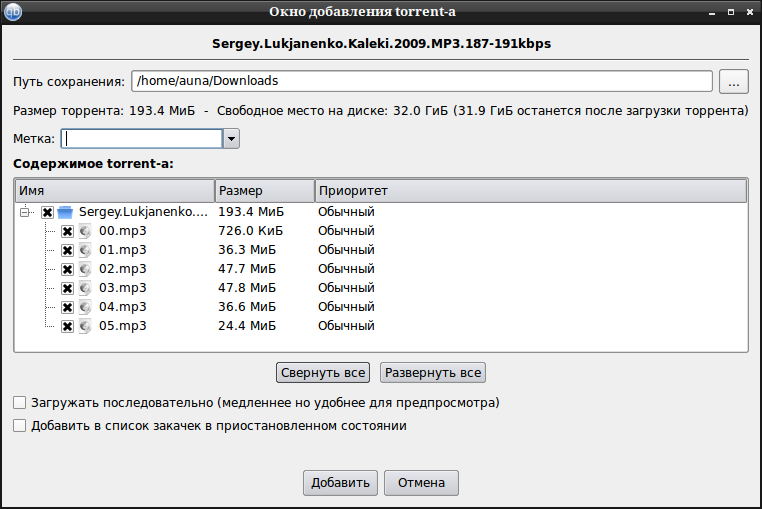This screenshot has height=509, width=762.
Task: Click the Приоритет column header
Action: [531, 191]
